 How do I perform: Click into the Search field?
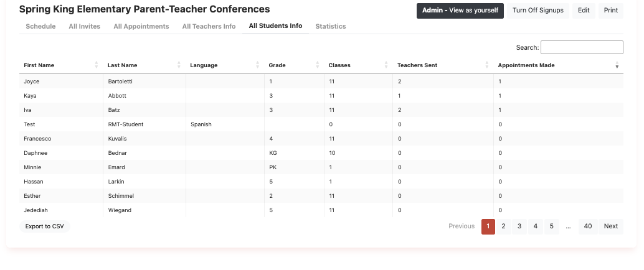(582, 47)
